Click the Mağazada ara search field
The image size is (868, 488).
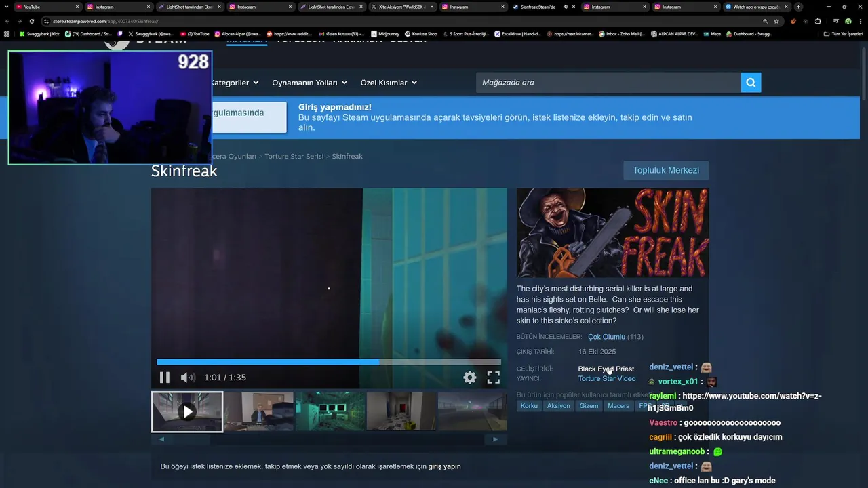(608, 83)
